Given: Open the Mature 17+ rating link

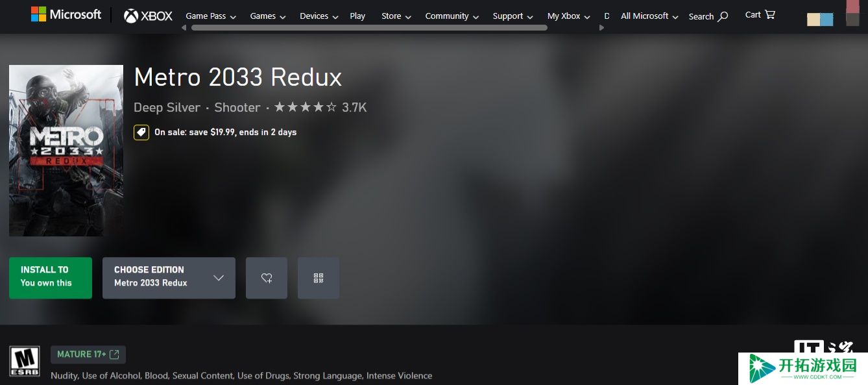Looking at the screenshot, I should point(88,354).
